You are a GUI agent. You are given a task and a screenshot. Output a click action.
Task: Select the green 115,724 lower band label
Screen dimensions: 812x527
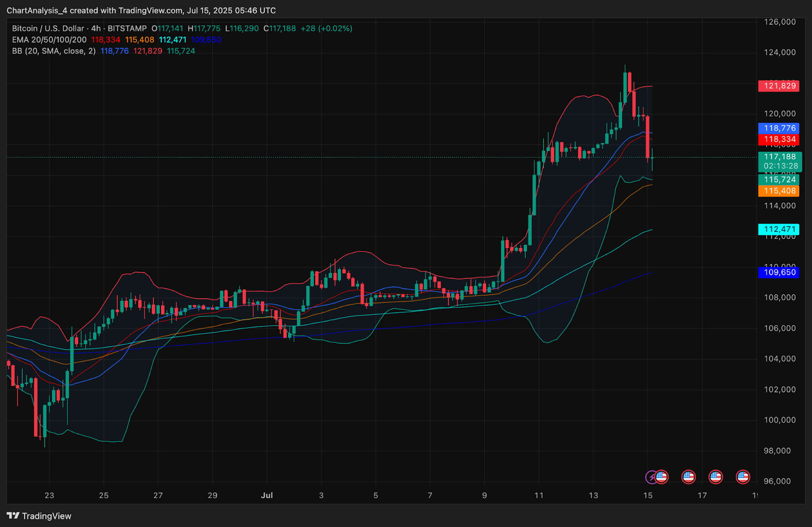click(x=779, y=180)
